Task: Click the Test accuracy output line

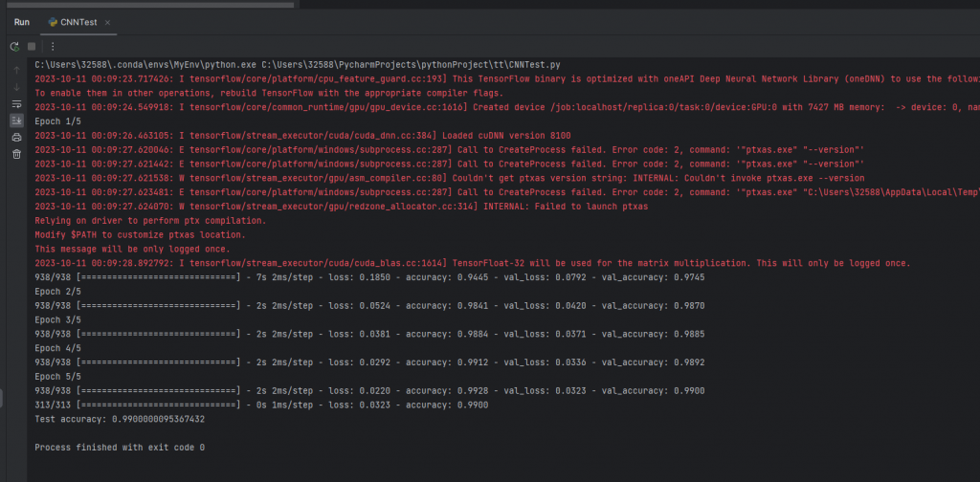Action: (x=120, y=420)
